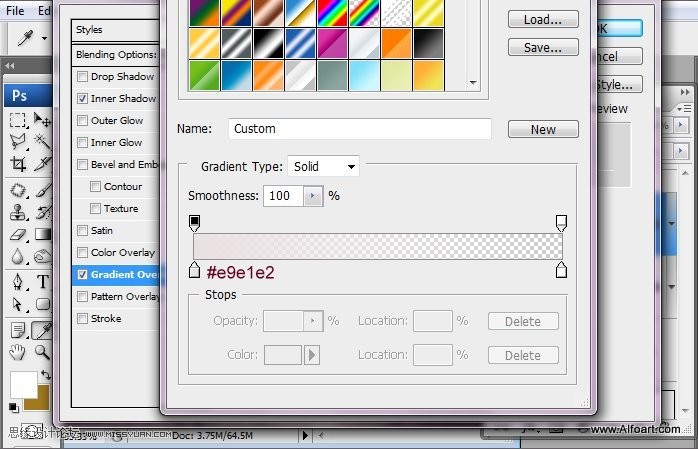Viewport: 698px width, 449px height.
Task: Open the eyedropper tool preset arrow
Action: coord(45,38)
